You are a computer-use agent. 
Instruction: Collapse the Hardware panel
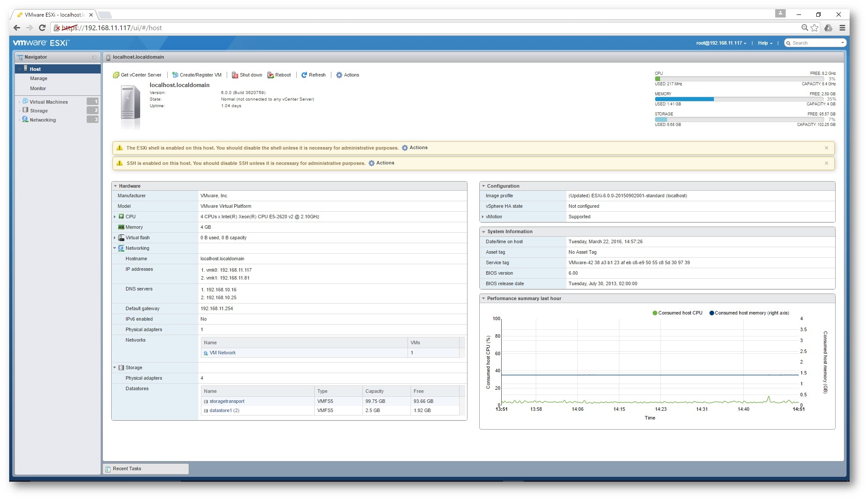pyautogui.click(x=116, y=186)
